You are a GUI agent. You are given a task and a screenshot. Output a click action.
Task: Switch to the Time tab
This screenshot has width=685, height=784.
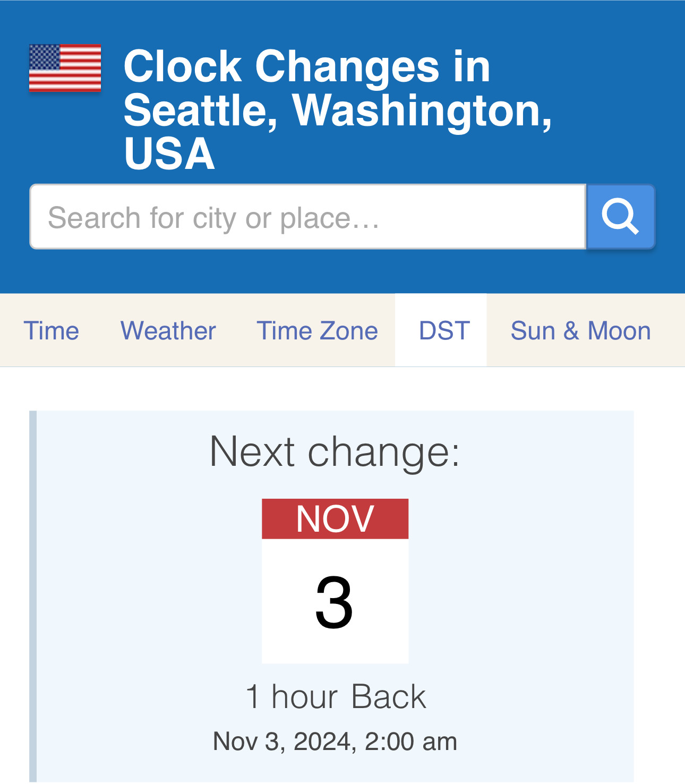pyautogui.click(x=52, y=330)
